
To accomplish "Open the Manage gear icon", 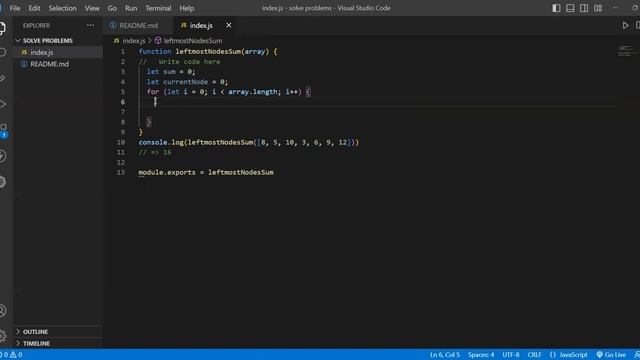I will pos(2,336).
